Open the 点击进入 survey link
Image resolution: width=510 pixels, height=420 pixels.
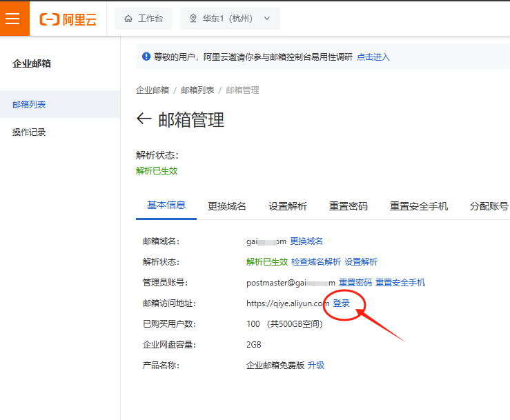tap(373, 57)
